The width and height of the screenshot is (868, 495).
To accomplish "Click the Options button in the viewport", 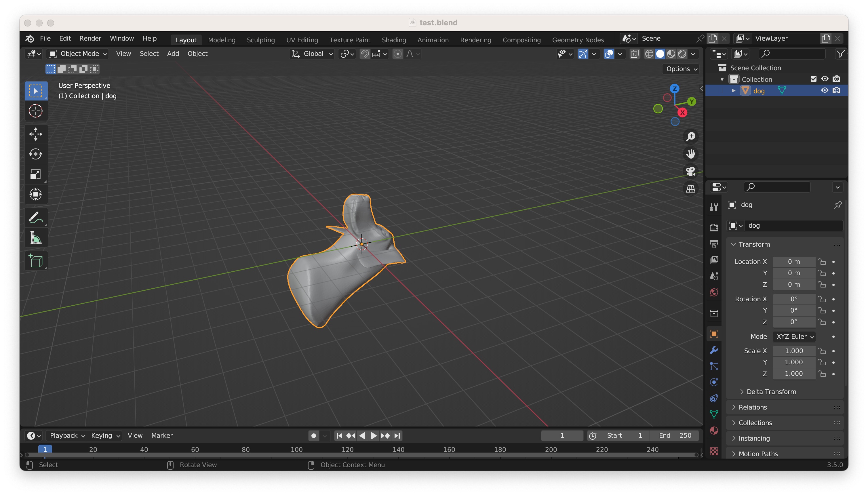I will click(680, 69).
